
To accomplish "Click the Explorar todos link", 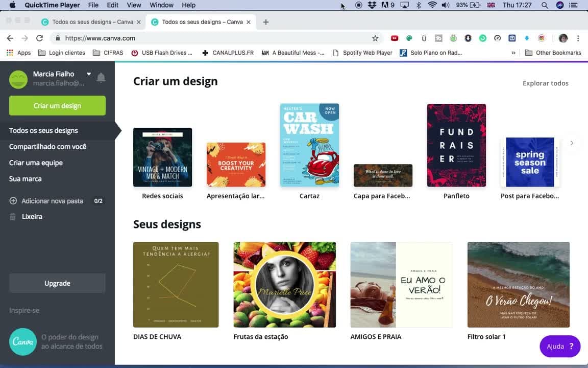I will coord(545,83).
